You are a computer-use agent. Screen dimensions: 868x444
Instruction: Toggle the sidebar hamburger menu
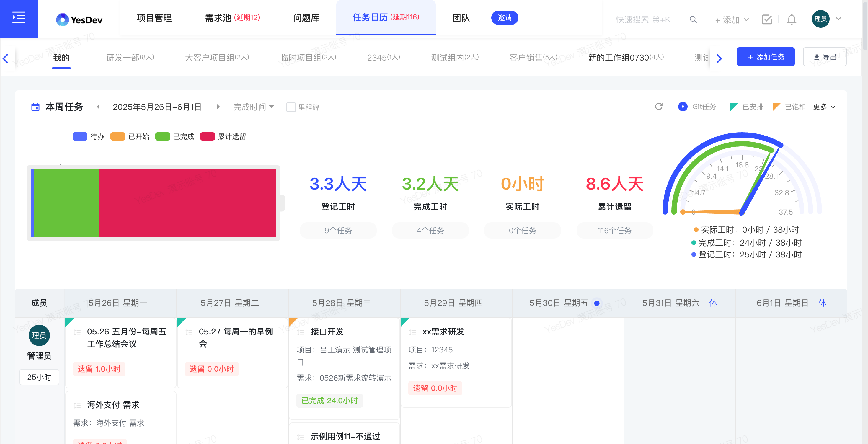(x=19, y=17)
